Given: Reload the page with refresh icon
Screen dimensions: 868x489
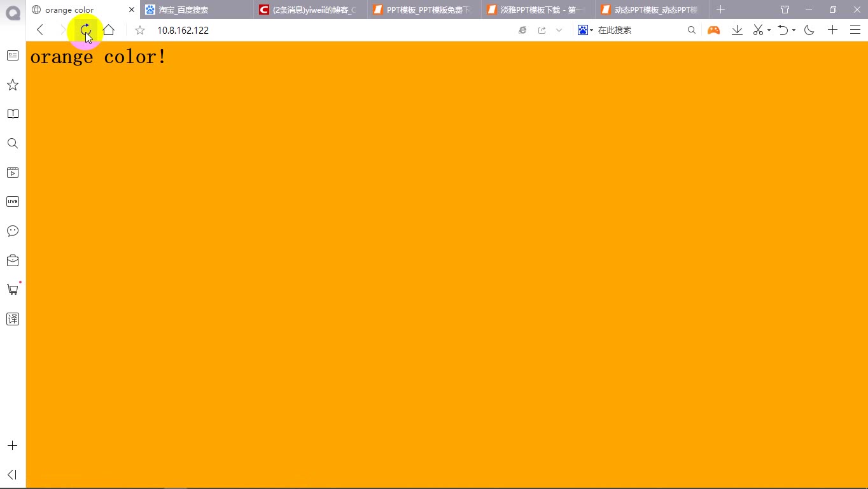Looking at the screenshot, I should (85, 30).
